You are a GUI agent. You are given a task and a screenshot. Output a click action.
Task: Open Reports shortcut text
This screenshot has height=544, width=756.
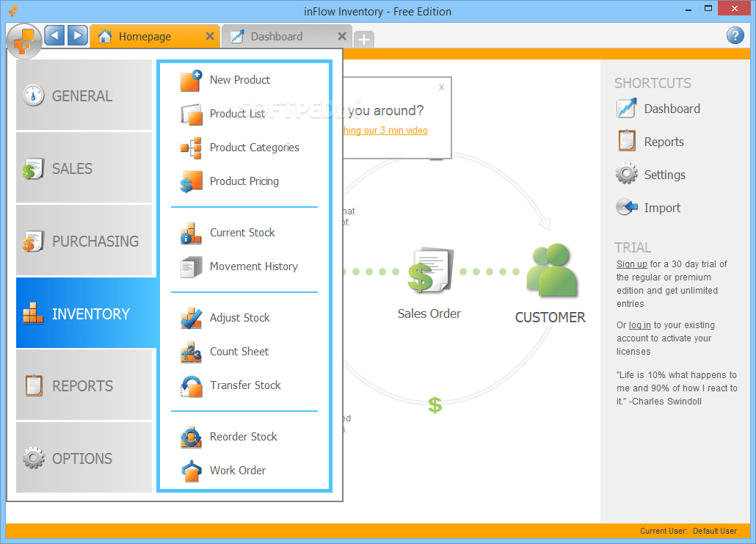[x=664, y=142]
